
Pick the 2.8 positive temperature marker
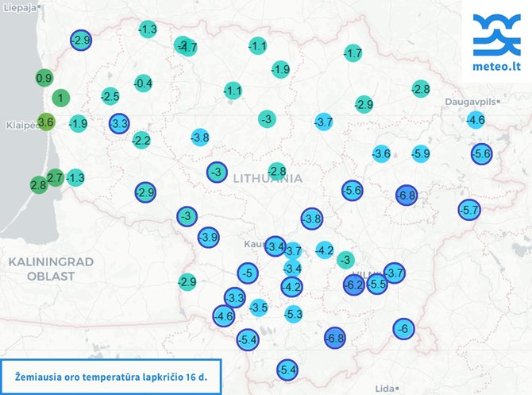coord(39,185)
